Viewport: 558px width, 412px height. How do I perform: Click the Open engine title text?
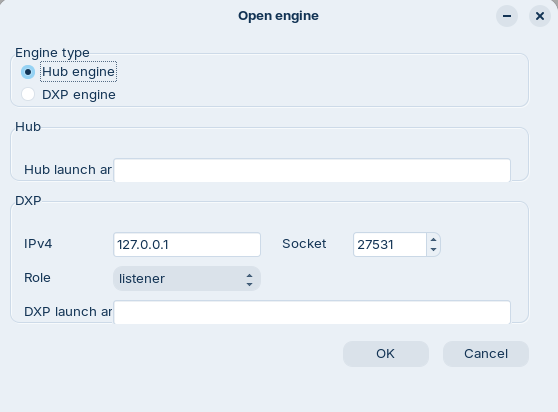278,16
